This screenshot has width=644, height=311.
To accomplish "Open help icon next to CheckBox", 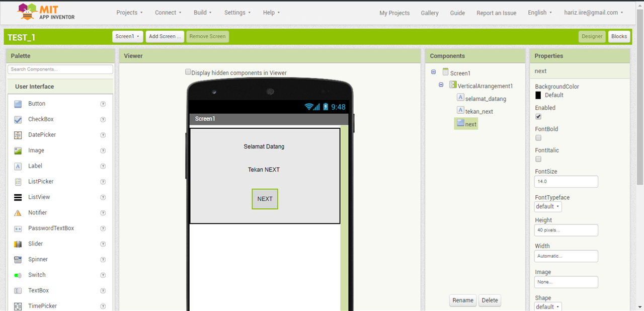I will [103, 120].
